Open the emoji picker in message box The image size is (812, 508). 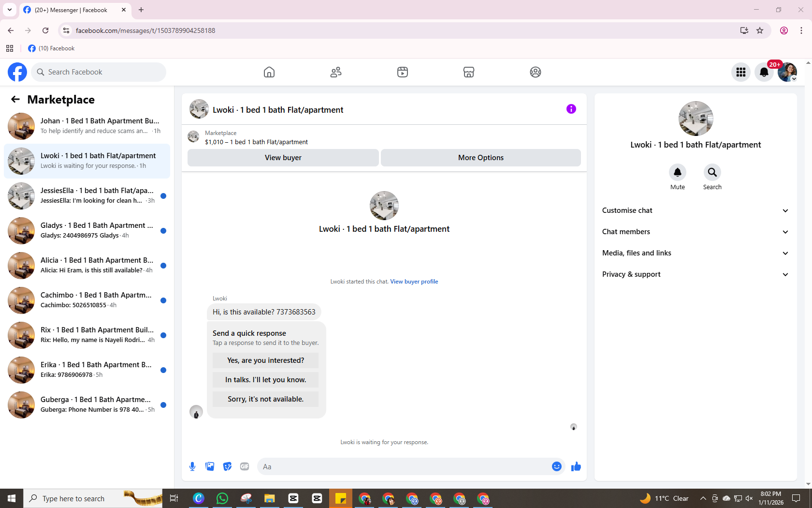pyautogui.click(x=557, y=466)
